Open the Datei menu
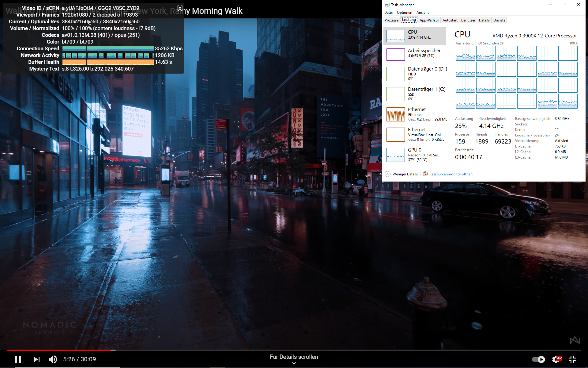Image resolution: width=588 pixels, height=368 pixels. (x=388, y=13)
